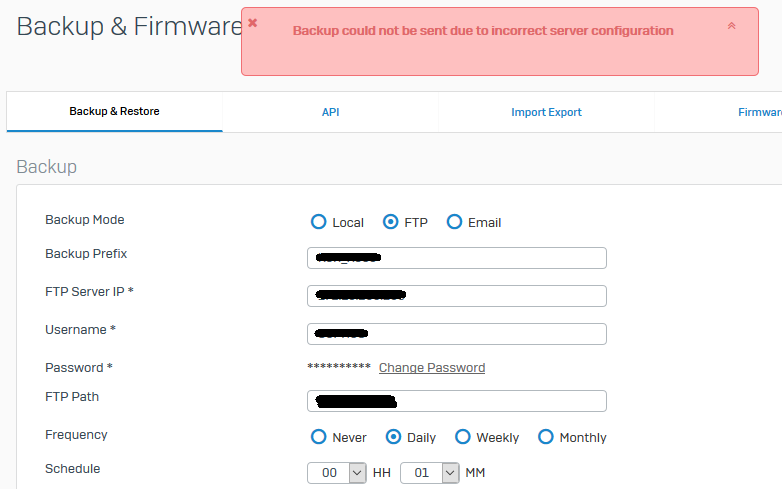Click the Backup Prefix field
The width and height of the screenshot is (782, 489).
coord(456,258)
